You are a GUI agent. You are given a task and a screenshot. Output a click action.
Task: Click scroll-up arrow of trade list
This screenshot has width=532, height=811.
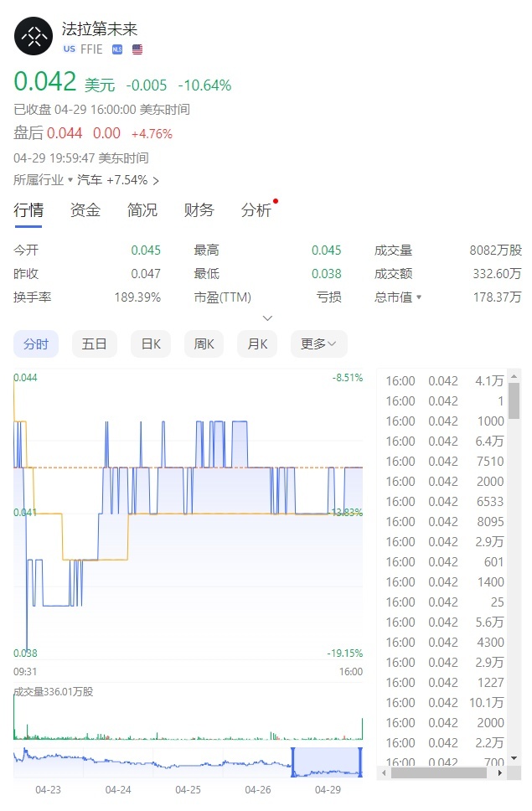tap(514, 376)
